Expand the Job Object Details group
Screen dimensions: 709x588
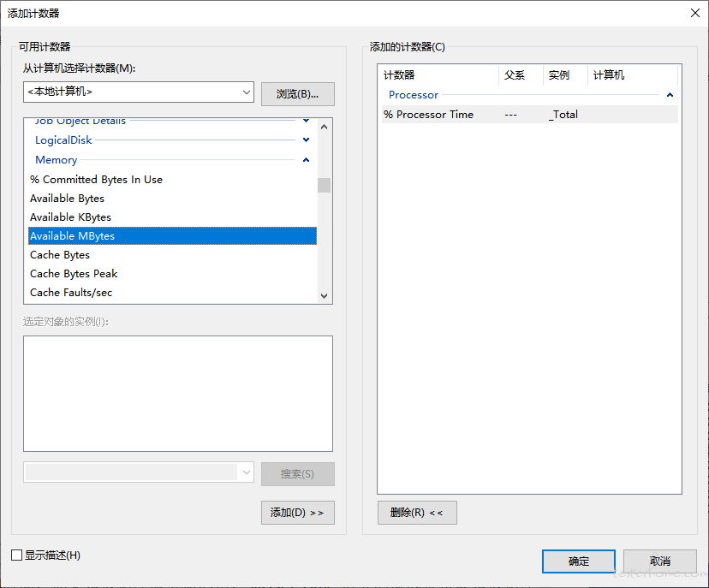(x=306, y=121)
